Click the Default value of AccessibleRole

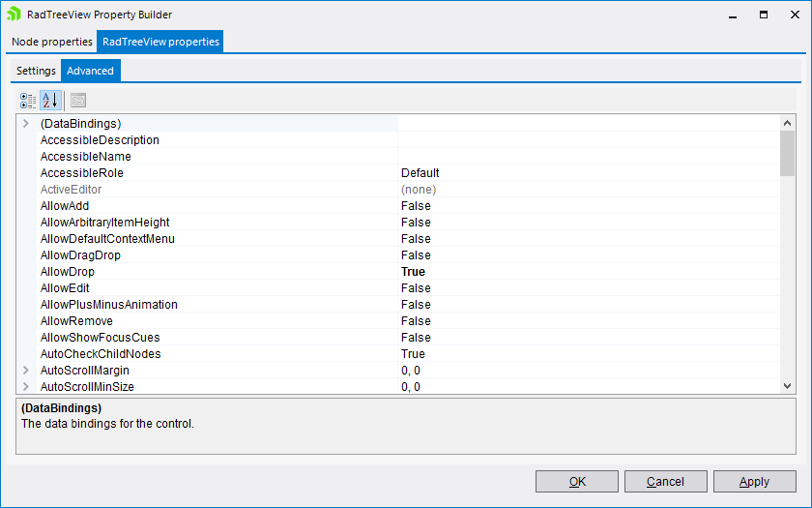pyautogui.click(x=420, y=173)
